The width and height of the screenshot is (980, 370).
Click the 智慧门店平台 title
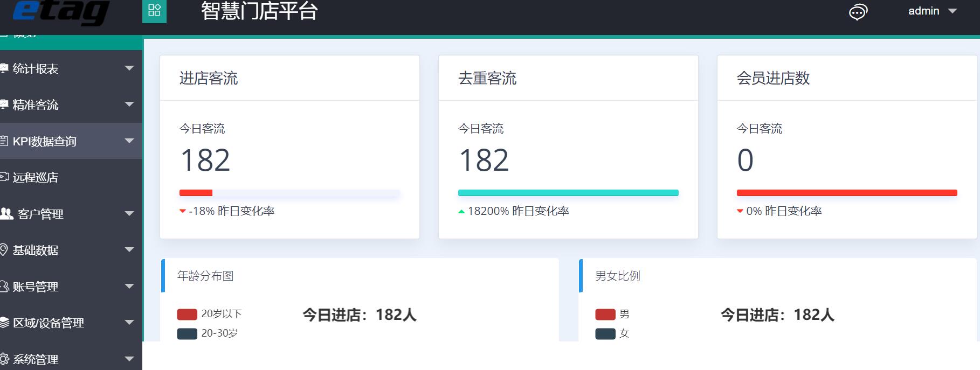coord(259,11)
